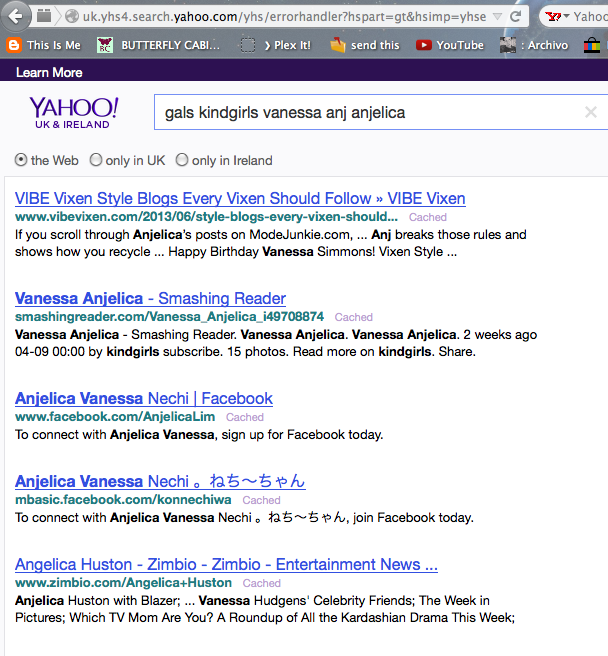Screen dimensions: 608x656
Task: Select 'only in UK' search option
Action: (96, 160)
